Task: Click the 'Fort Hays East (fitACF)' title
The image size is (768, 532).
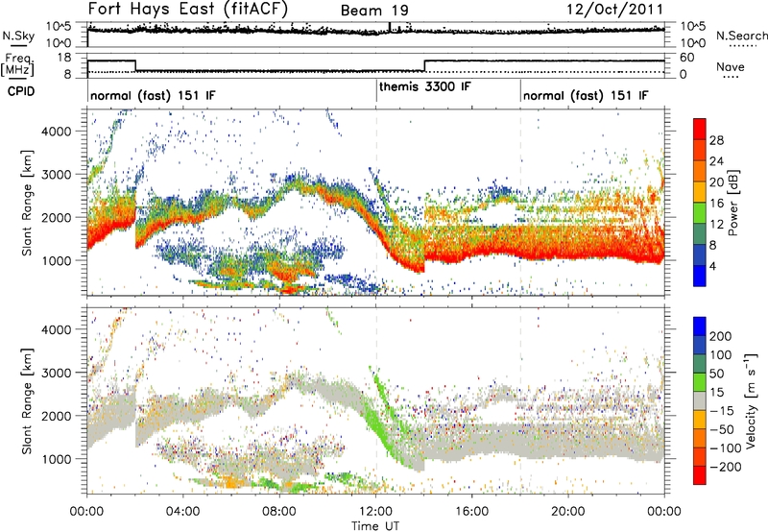Action: coord(188,9)
